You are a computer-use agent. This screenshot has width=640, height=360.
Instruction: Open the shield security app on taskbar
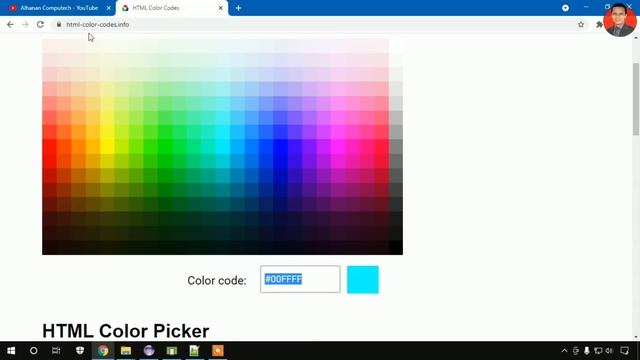[80, 351]
